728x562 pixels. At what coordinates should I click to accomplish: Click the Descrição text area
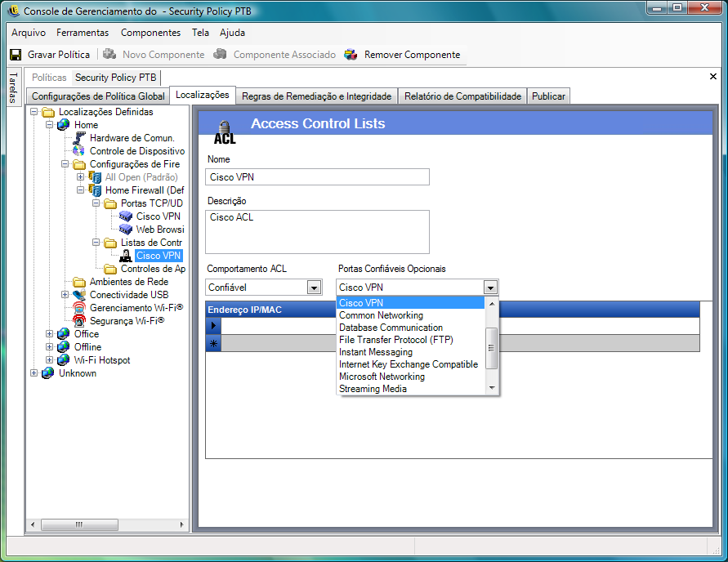click(x=317, y=231)
